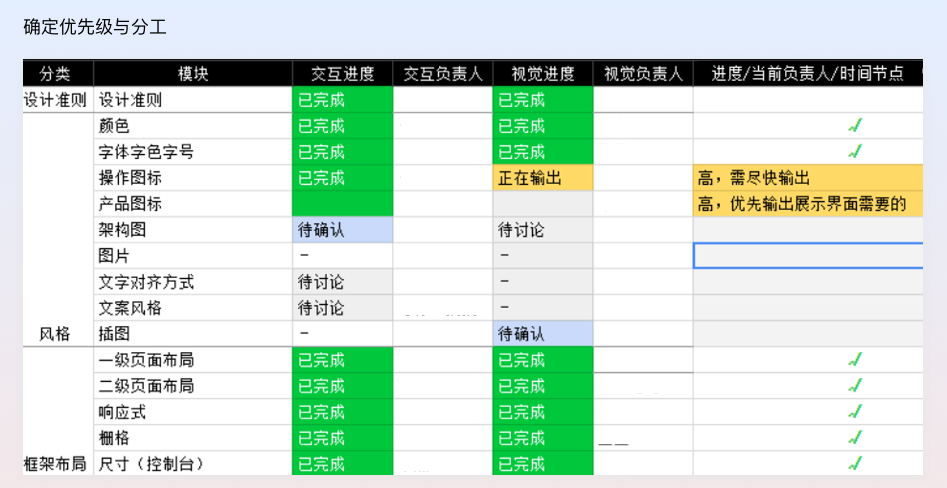Image resolution: width=947 pixels, height=488 pixels.
Task: Click 已完成 in 设计准则 row's 视觉进度
Action: [x=543, y=100]
